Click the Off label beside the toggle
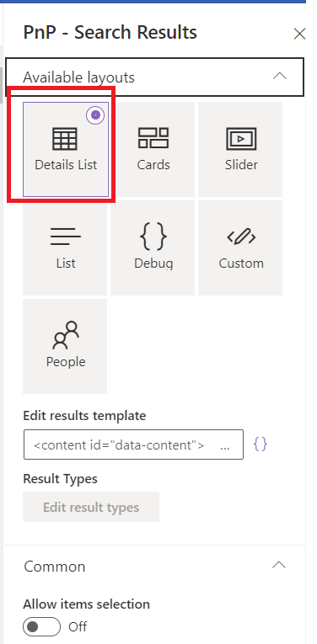 point(78,627)
